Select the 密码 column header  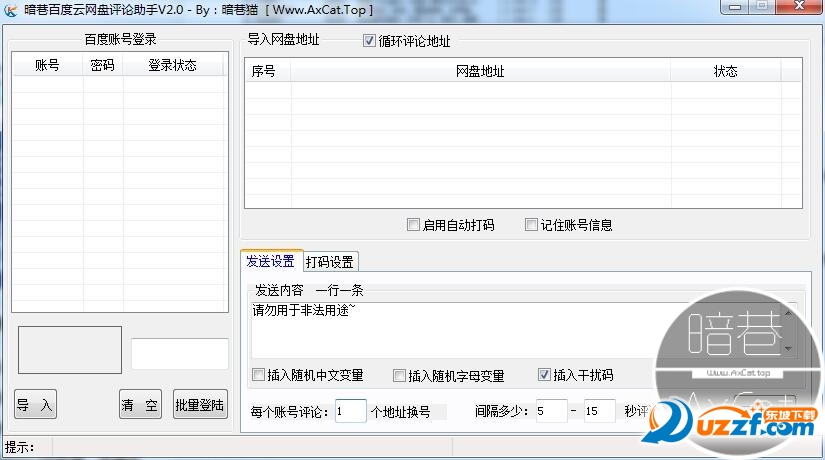pyautogui.click(x=103, y=65)
